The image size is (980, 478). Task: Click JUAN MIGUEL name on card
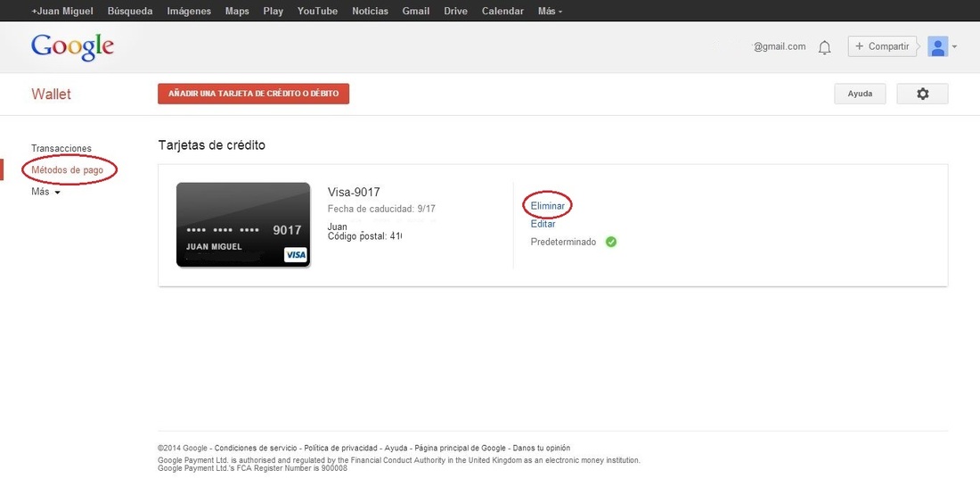(214, 246)
